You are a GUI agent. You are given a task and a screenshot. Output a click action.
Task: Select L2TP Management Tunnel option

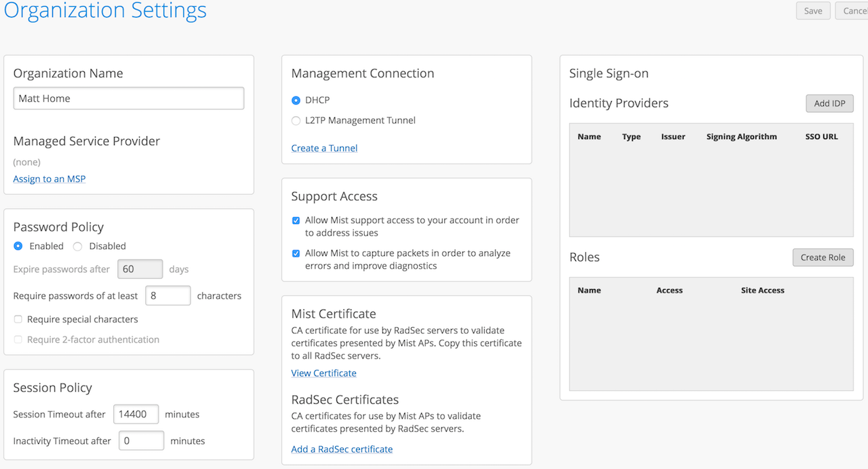click(x=296, y=121)
